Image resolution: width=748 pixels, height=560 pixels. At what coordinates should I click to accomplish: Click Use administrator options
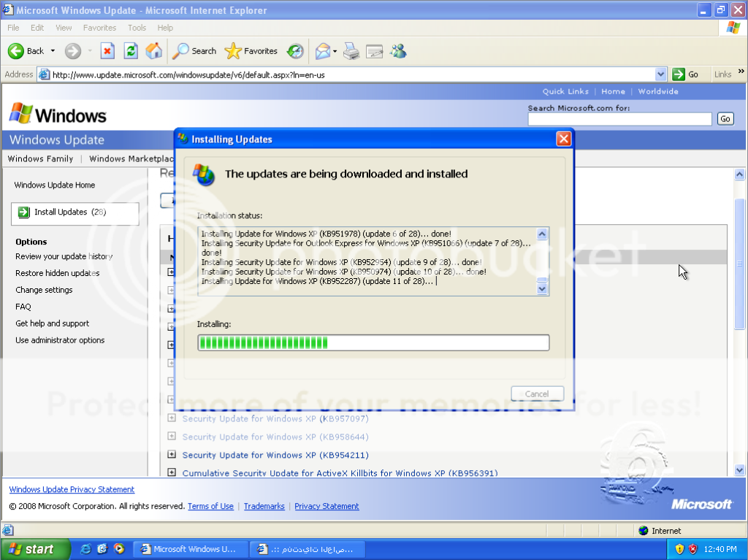pos(60,340)
